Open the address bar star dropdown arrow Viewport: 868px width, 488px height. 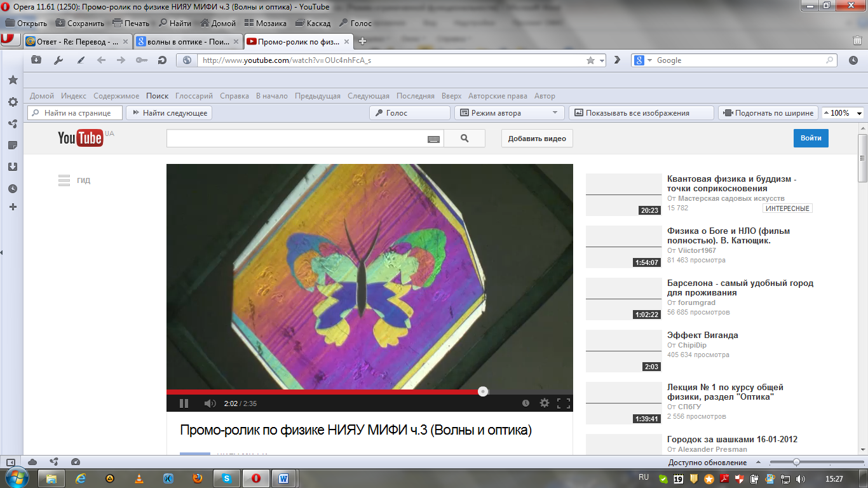601,61
